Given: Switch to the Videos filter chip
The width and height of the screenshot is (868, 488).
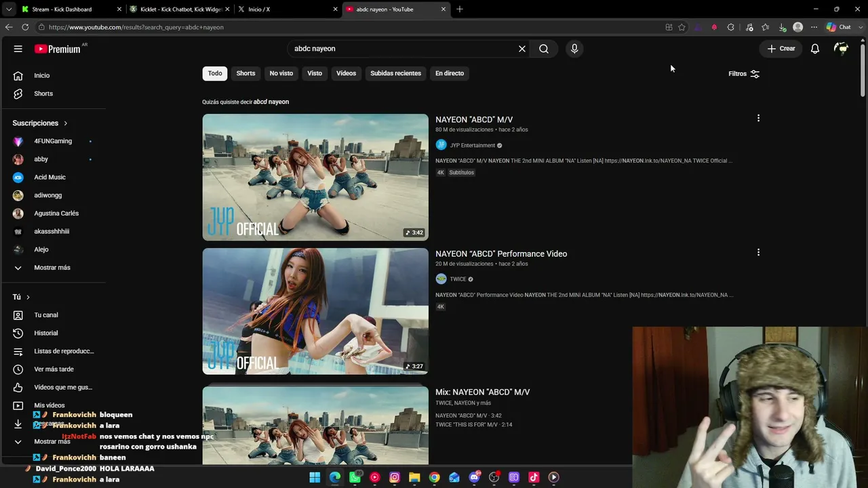Looking at the screenshot, I should click(x=346, y=73).
